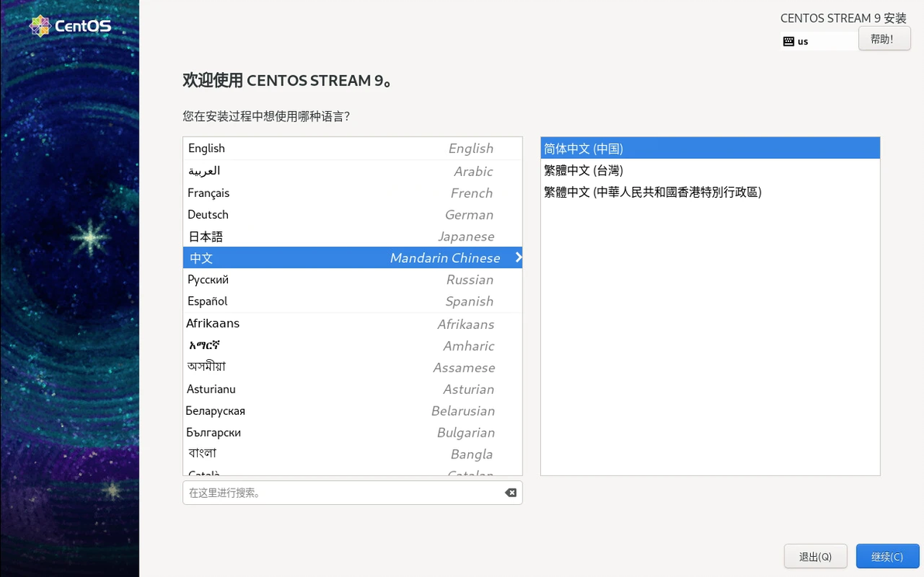Select Afrikaans in the language list
The width and height of the screenshot is (924, 577).
pyautogui.click(x=353, y=323)
